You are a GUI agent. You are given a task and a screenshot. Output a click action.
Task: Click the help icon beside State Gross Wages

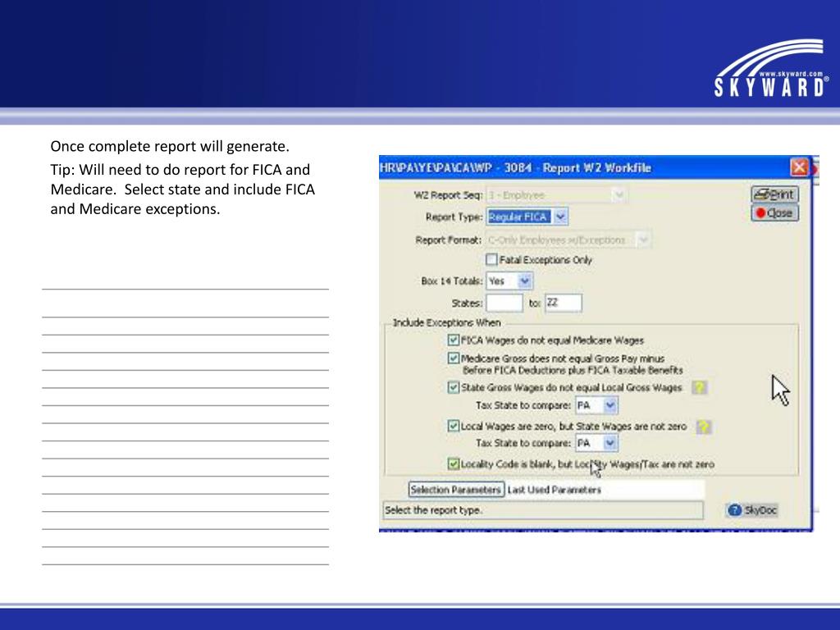pos(699,387)
